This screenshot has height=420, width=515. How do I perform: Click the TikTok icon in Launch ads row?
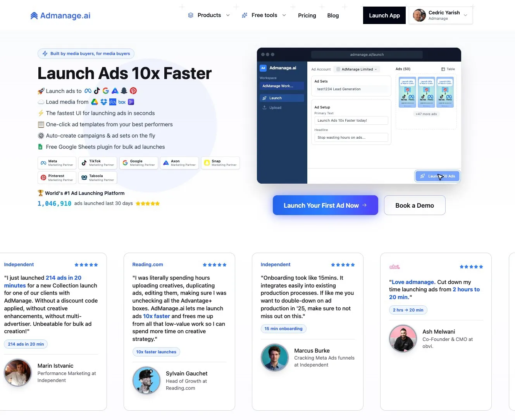point(97,91)
